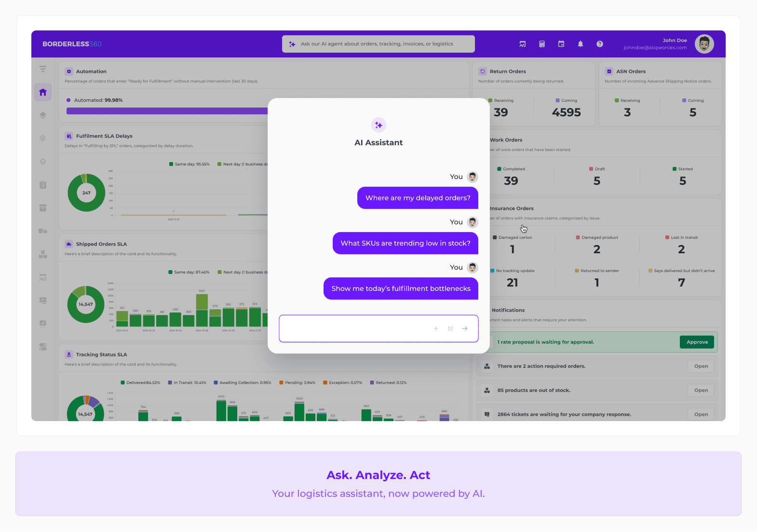Click 'Show me today's fulfillment bottlenecks' bubble
This screenshot has height=532, width=757.
coord(401,288)
